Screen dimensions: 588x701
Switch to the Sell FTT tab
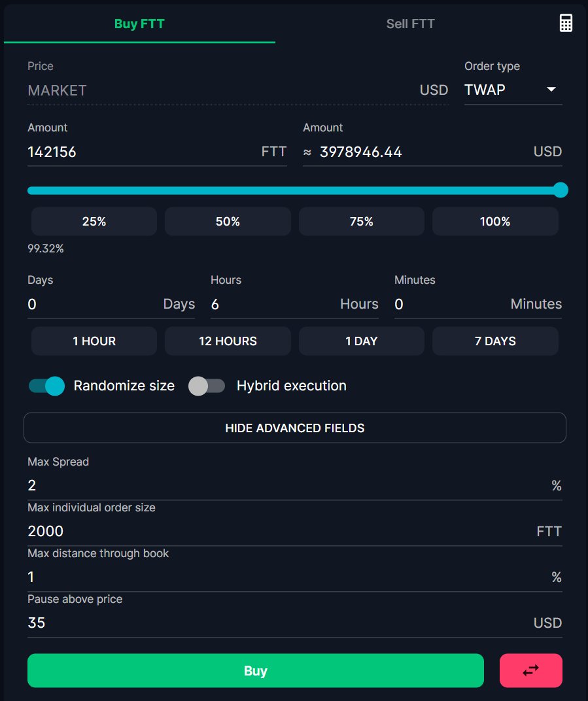pos(410,24)
